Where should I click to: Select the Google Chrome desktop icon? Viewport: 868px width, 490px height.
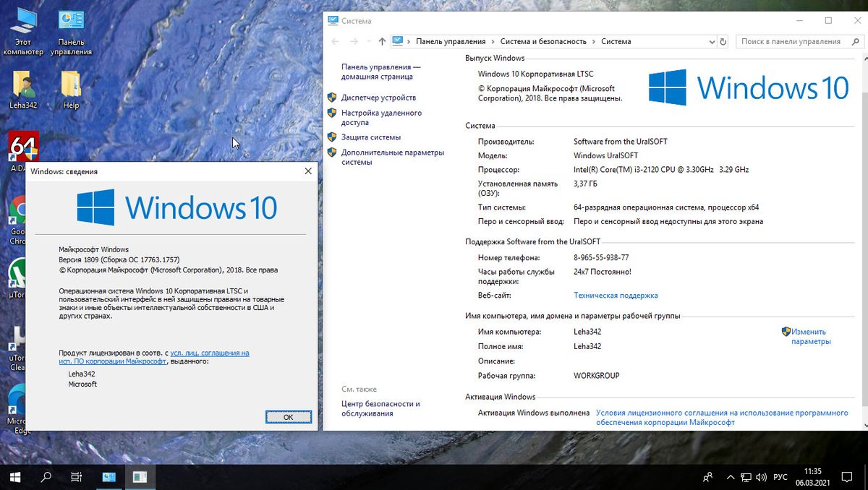pyautogui.click(x=17, y=220)
